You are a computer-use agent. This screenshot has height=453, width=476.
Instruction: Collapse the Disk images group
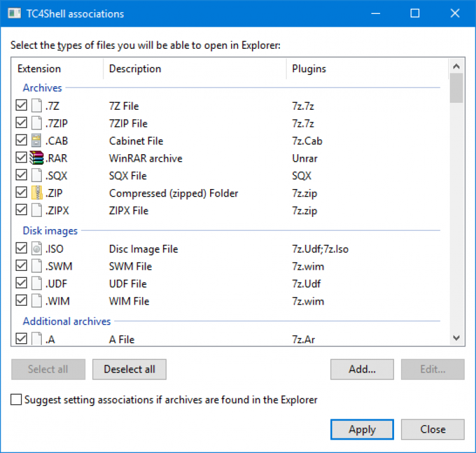[50, 231]
